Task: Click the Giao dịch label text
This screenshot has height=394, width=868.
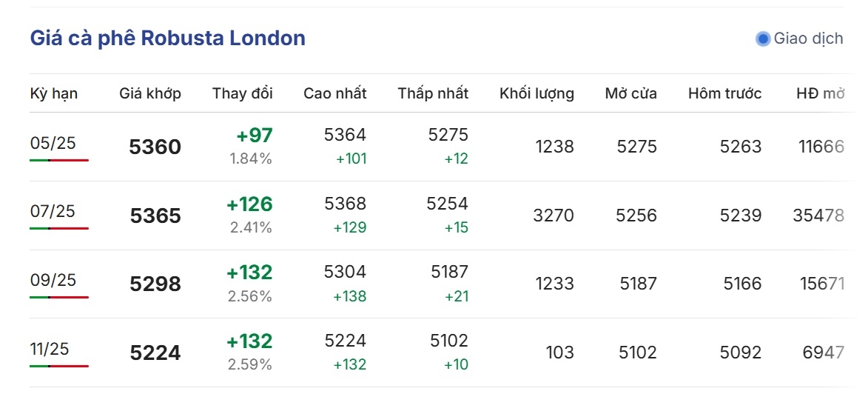Action: (808, 39)
